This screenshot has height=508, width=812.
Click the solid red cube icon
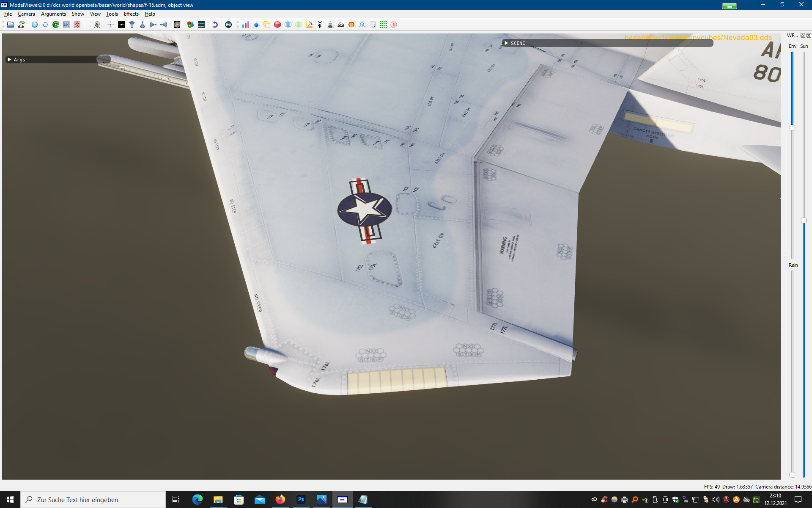tap(277, 25)
